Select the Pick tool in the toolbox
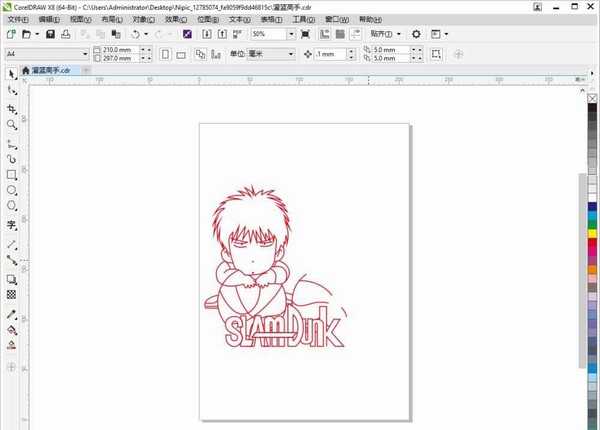Viewport: 600px width, 430px height. [11, 73]
